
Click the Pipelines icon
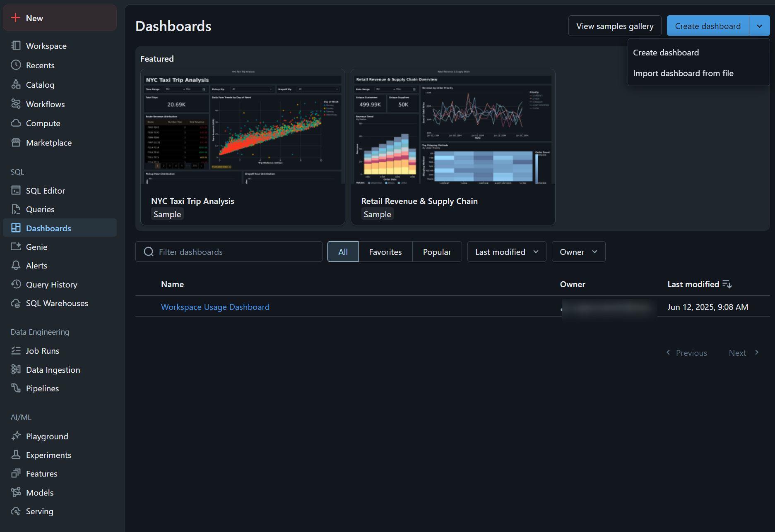(16, 388)
